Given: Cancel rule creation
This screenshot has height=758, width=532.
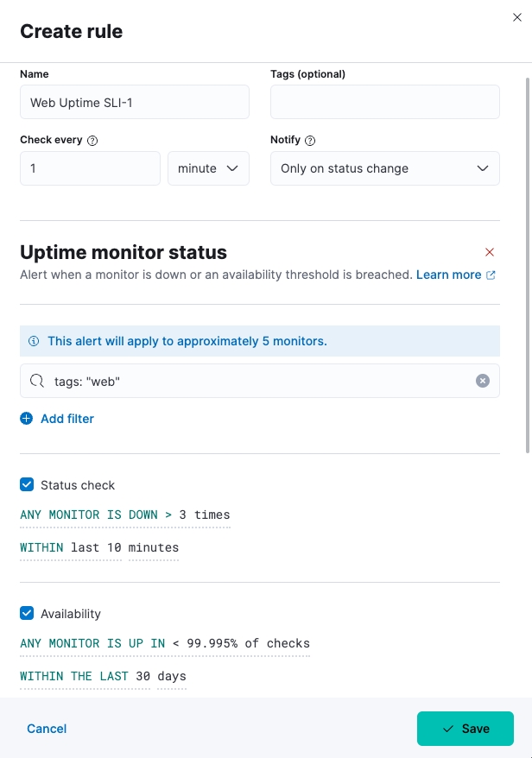Looking at the screenshot, I should coord(47,729).
